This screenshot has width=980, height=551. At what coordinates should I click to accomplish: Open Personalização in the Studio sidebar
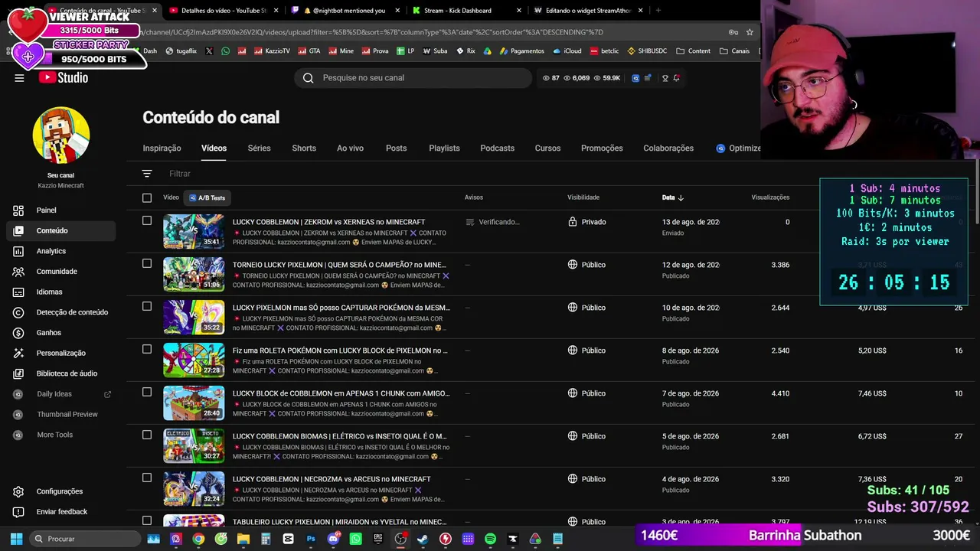[60, 353]
